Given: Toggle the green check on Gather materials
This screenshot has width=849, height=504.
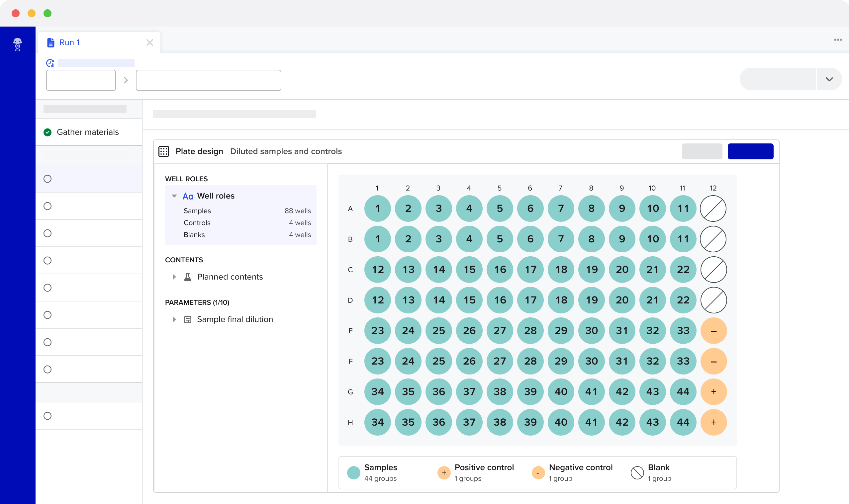Looking at the screenshot, I should click(47, 132).
